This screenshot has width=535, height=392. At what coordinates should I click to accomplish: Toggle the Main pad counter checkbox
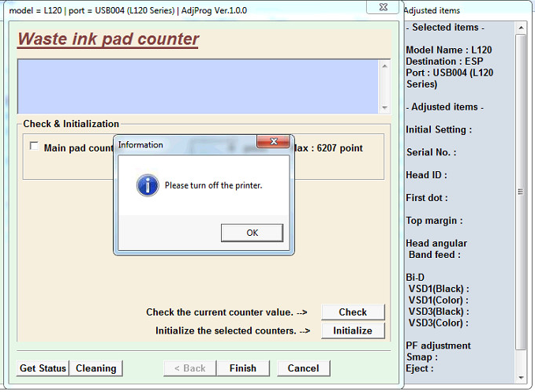[34, 146]
